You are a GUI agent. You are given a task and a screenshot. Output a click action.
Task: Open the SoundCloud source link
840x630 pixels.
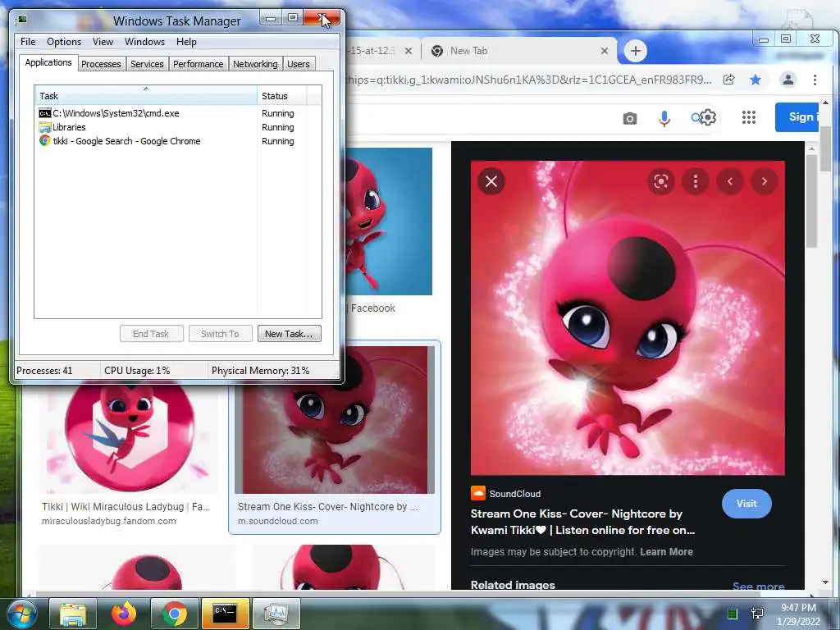pyautogui.click(x=505, y=493)
